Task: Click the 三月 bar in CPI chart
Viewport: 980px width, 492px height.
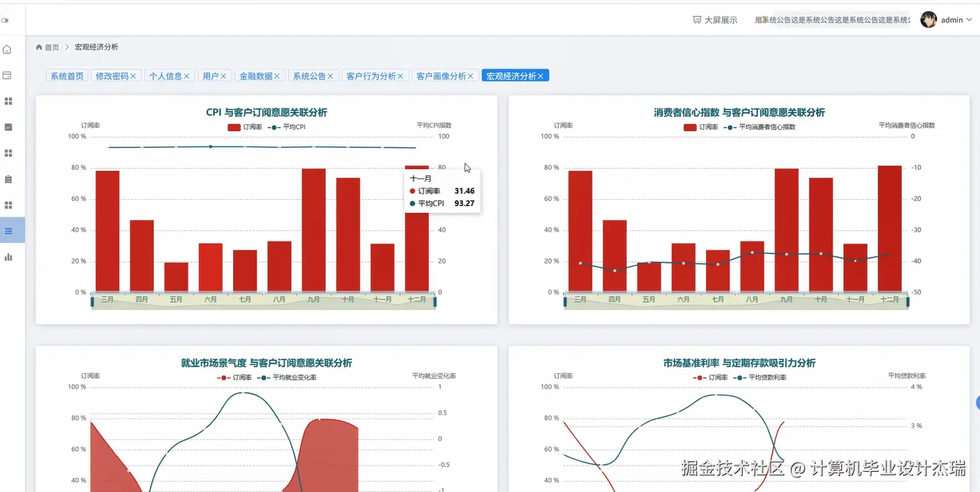Action: [x=108, y=231]
